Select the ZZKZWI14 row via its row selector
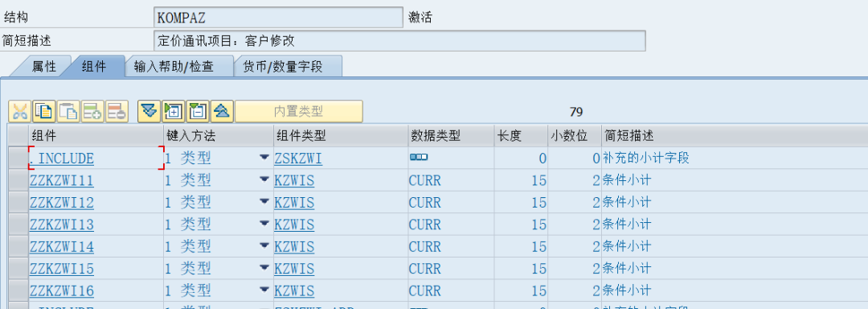 (x=18, y=247)
